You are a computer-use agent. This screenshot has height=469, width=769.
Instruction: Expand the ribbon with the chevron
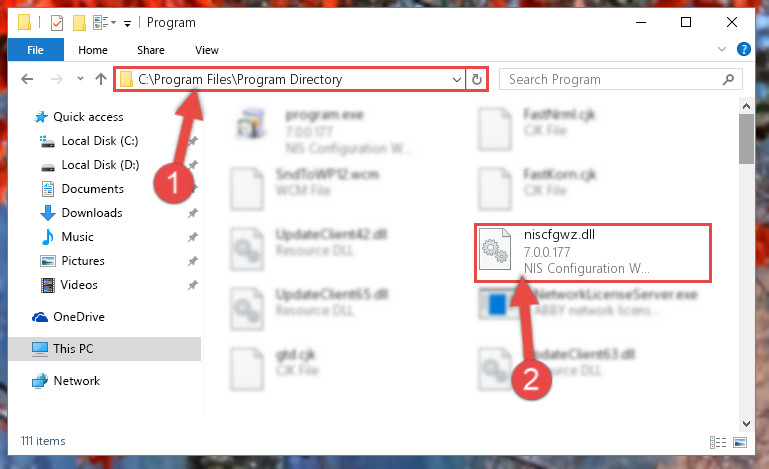coord(722,49)
